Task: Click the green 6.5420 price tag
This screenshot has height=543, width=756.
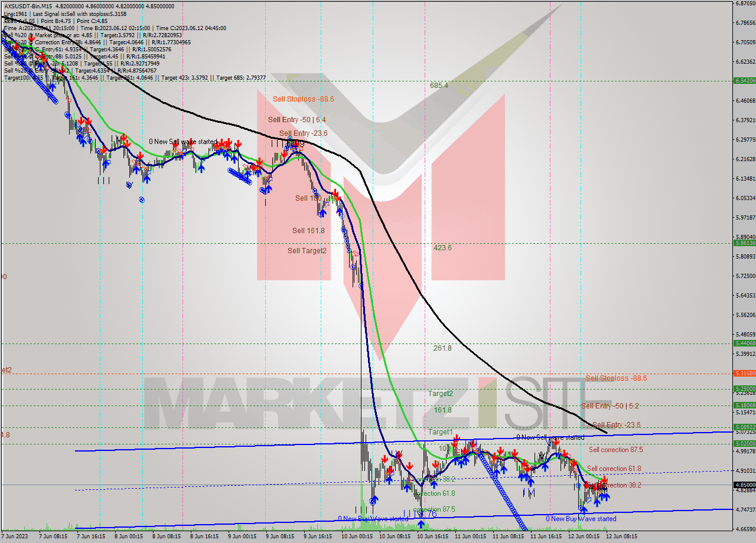Action: [744, 80]
